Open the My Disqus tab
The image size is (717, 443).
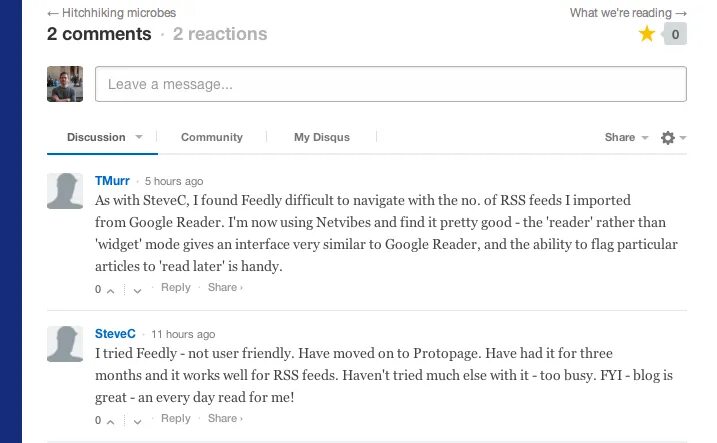pos(322,137)
